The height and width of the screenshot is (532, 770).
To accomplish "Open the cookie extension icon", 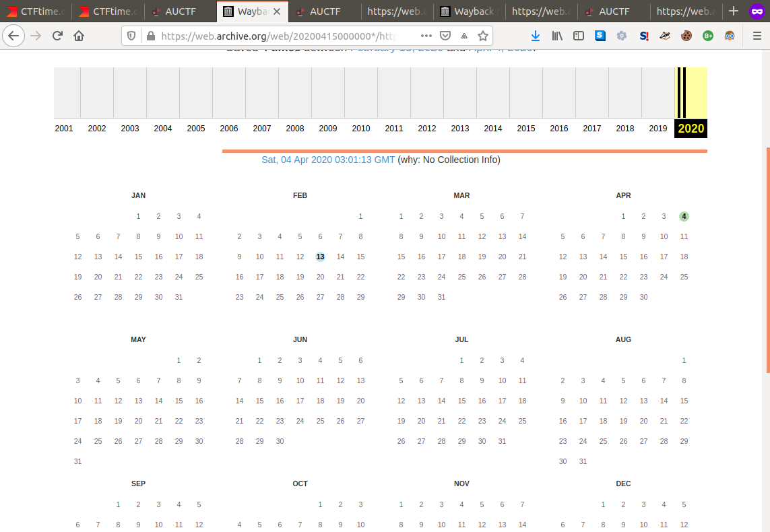I will (686, 36).
